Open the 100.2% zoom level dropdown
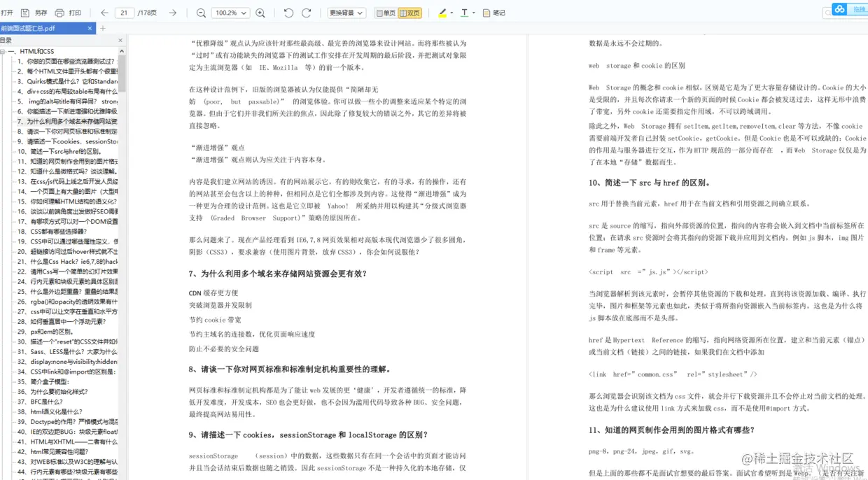The height and width of the screenshot is (480, 868). click(230, 13)
